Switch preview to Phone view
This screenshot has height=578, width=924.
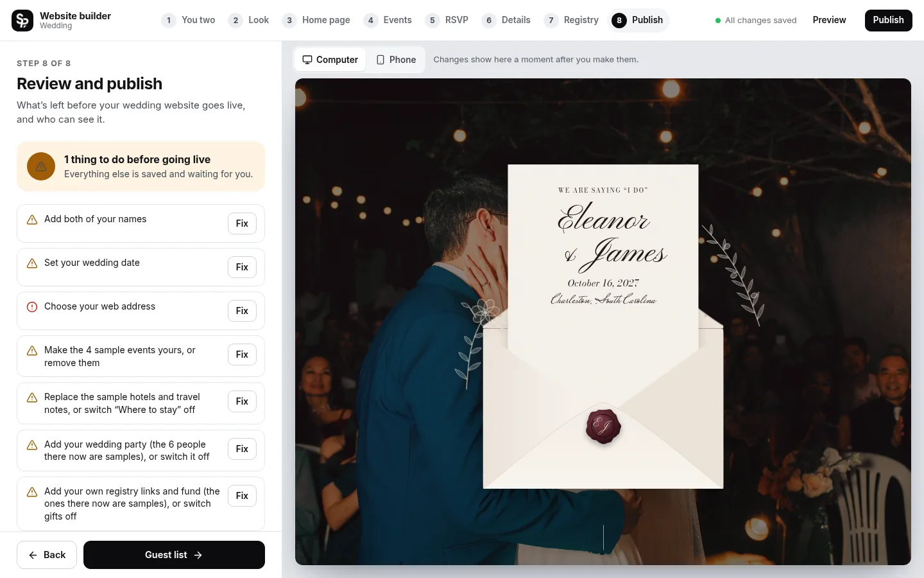coord(396,60)
